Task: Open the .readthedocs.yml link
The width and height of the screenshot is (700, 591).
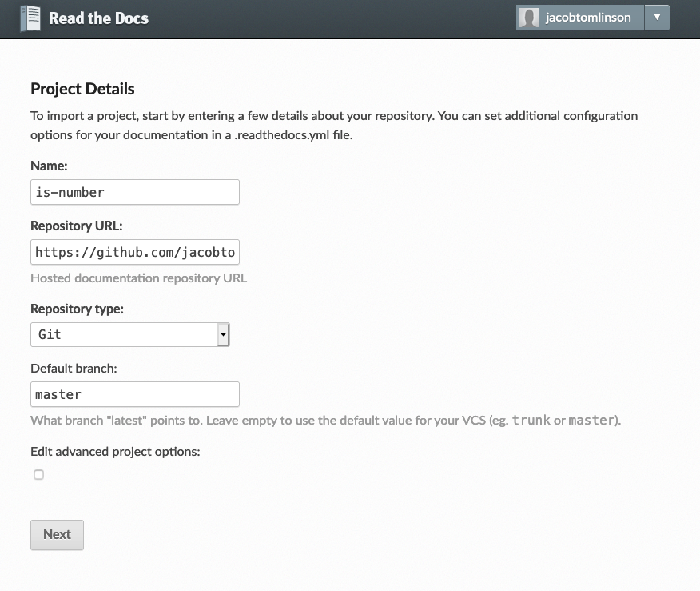Action: click(x=282, y=135)
